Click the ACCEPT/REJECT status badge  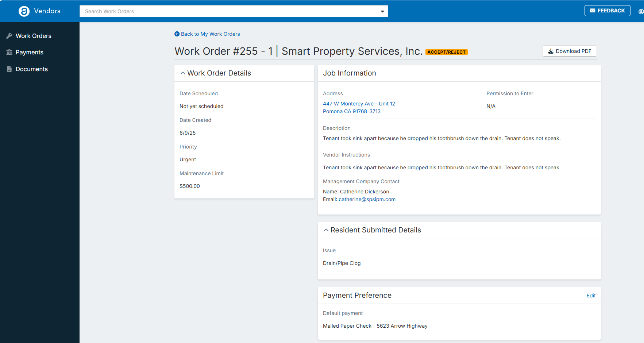click(x=447, y=52)
